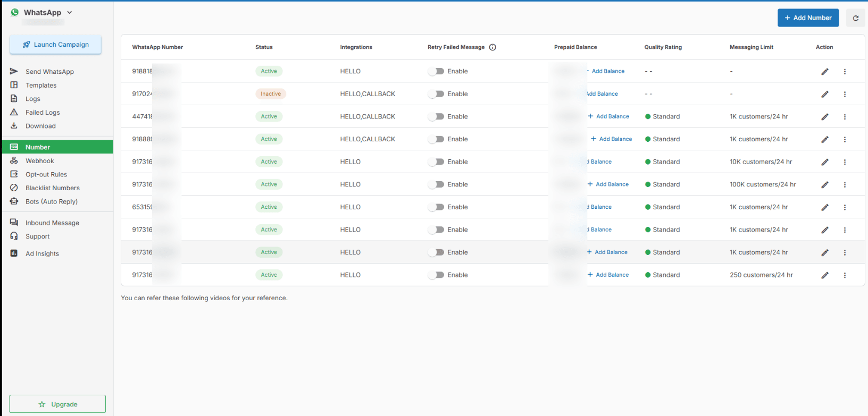Open more options for number 447418
The image size is (868, 416).
(845, 116)
